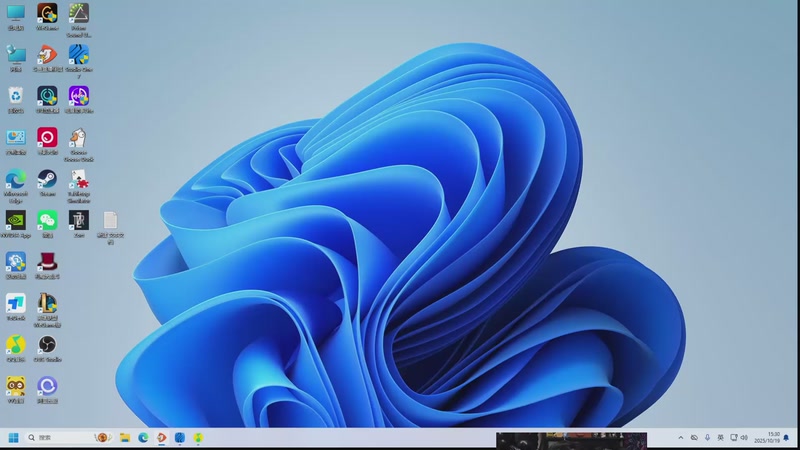Select the Steam desktop shortcut
This screenshot has height=450, width=800.
[x=47, y=180]
